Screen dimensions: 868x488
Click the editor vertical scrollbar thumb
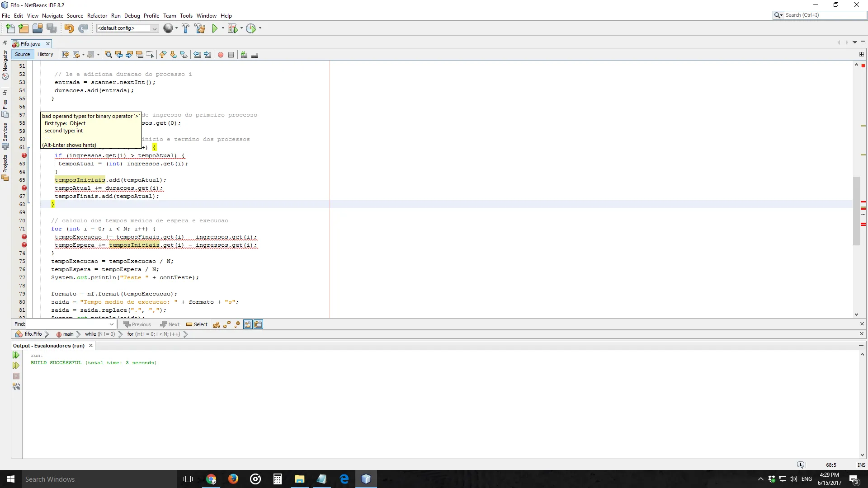pos(856,210)
